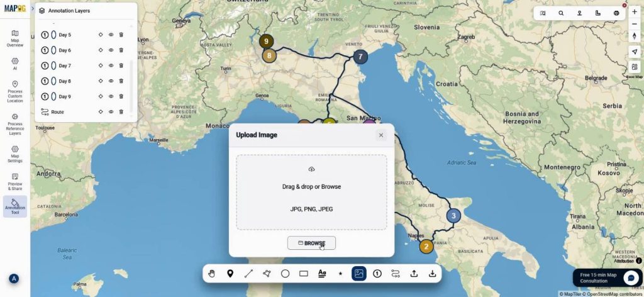Toggle visibility of Day 8 layer

pos(111,81)
